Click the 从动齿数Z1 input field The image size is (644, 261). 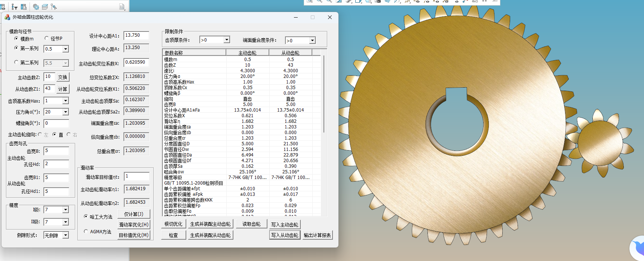click(49, 89)
